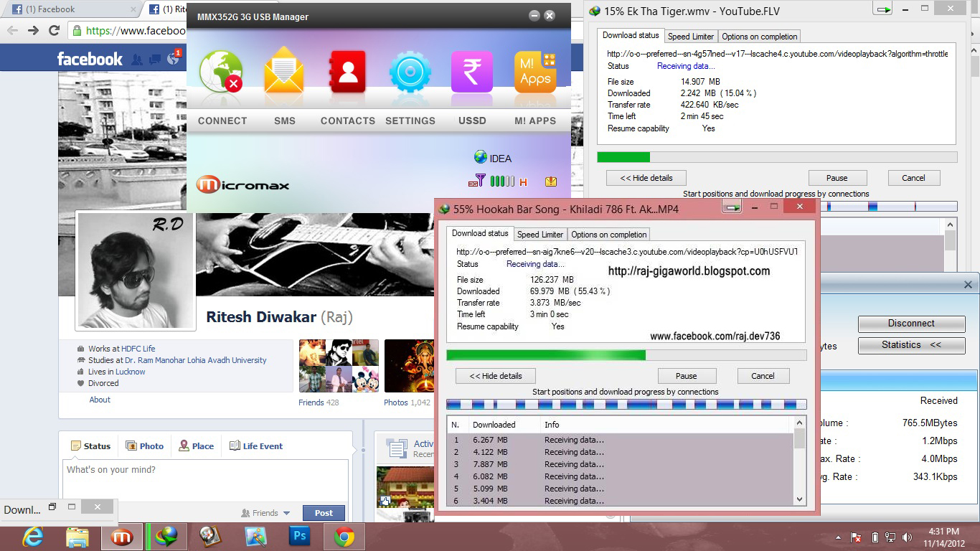Viewport: 980px width, 551px height.
Task: Open Micromax manager taskbar icon
Action: click(122, 536)
